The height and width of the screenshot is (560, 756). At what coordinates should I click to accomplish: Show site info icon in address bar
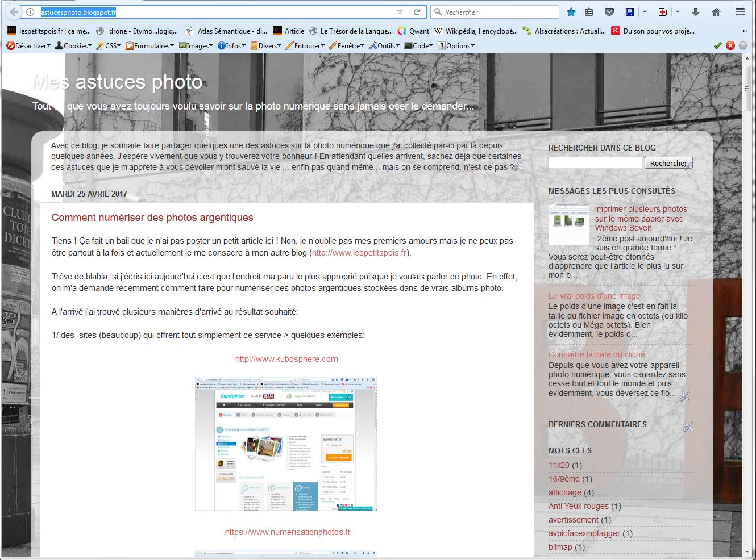pos(31,12)
